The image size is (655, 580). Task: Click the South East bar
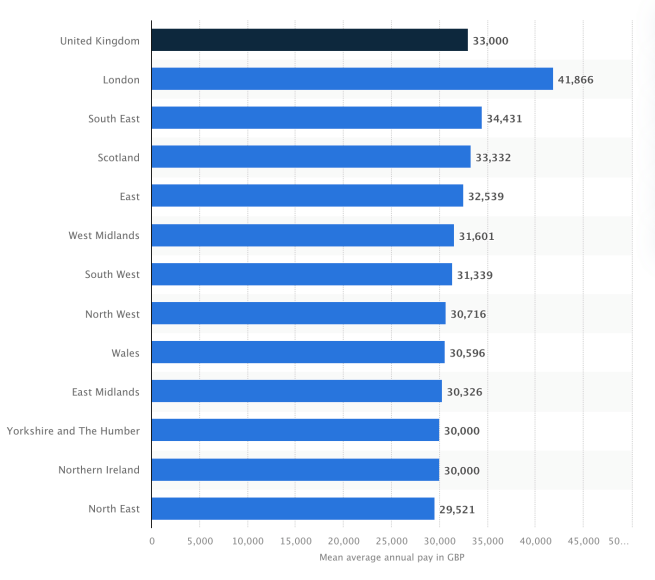(317, 118)
